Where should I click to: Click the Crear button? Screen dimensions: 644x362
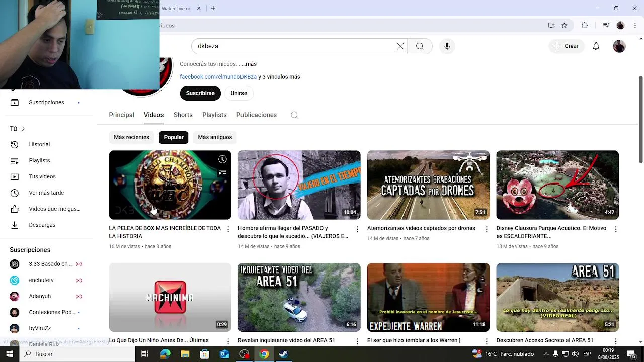[x=566, y=46]
